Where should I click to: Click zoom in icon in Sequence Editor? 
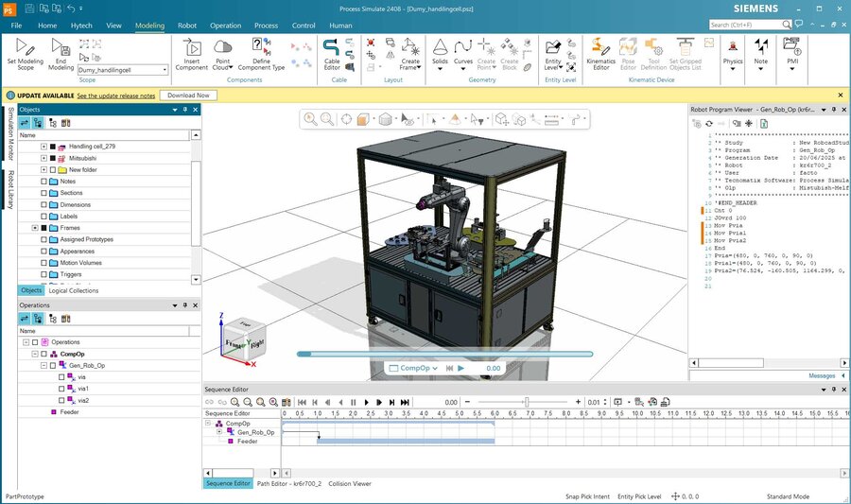[x=235, y=402]
